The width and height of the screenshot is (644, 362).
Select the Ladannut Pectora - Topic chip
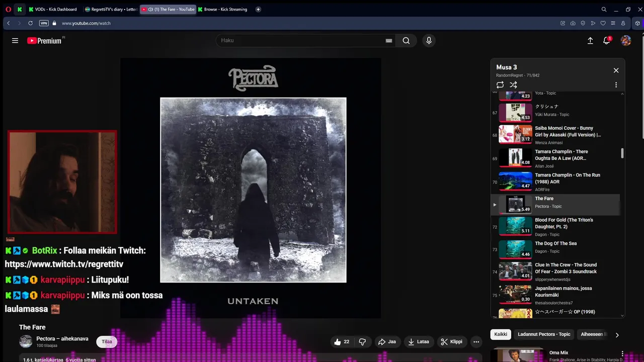(544, 334)
